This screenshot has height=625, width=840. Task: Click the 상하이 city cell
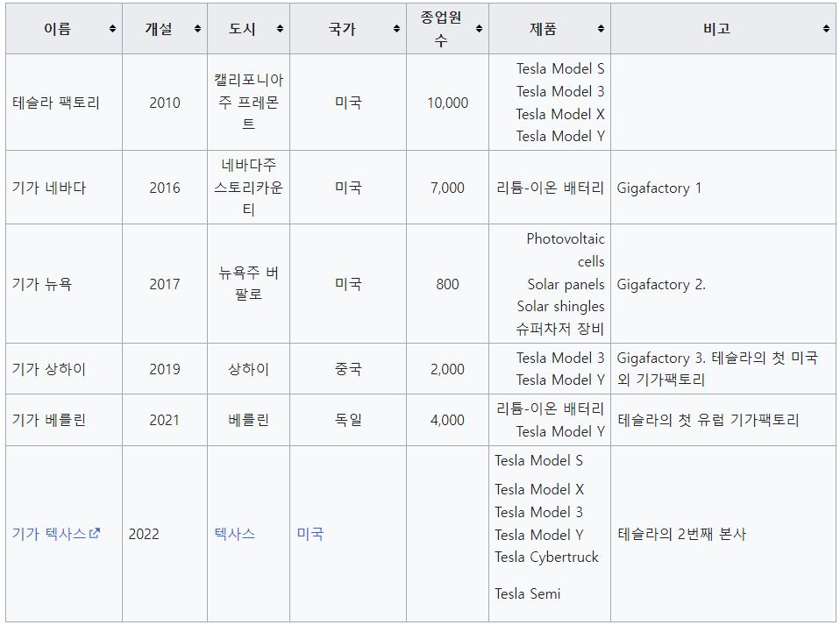click(x=248, y=369)
